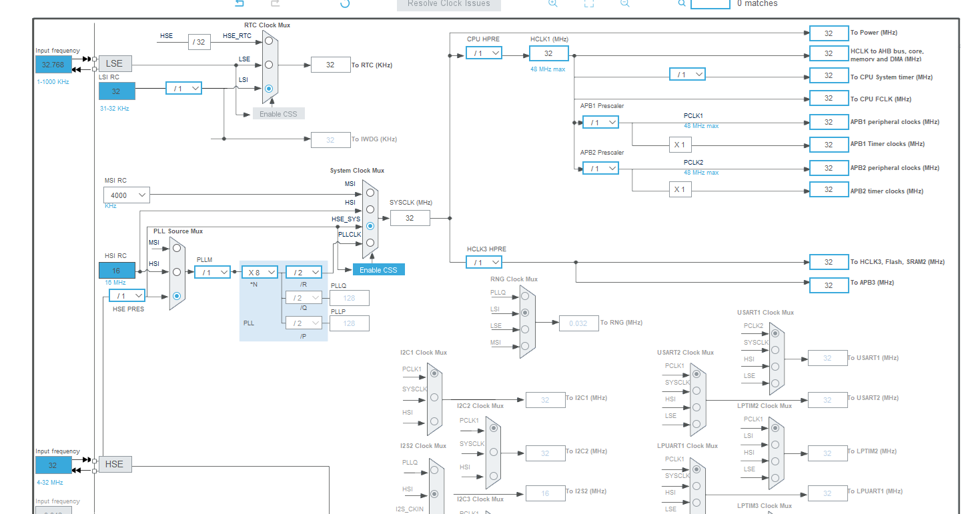980x514 pixels.
Task: Click the To CPU FCLK (MHz) value box
Action: (829, 98)
